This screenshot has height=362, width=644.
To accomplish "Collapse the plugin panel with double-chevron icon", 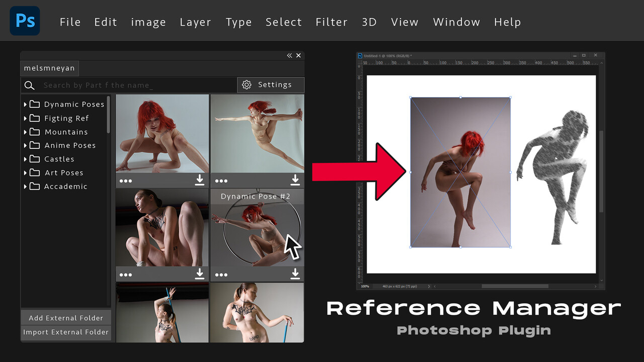I will coord(289,55).
